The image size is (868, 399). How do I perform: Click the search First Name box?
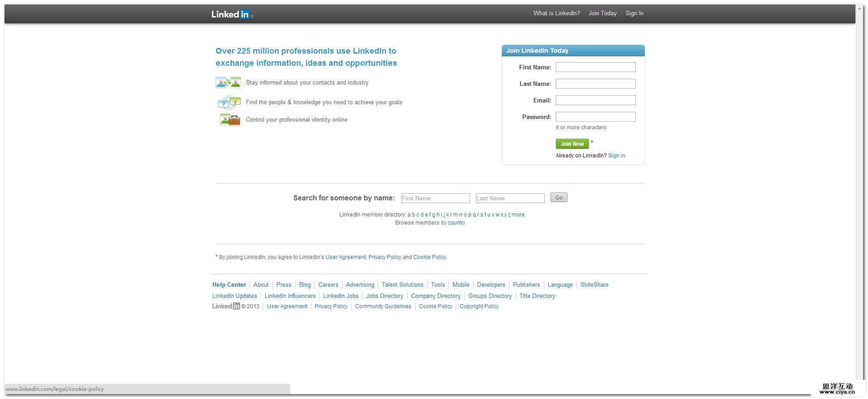(435, 198)
